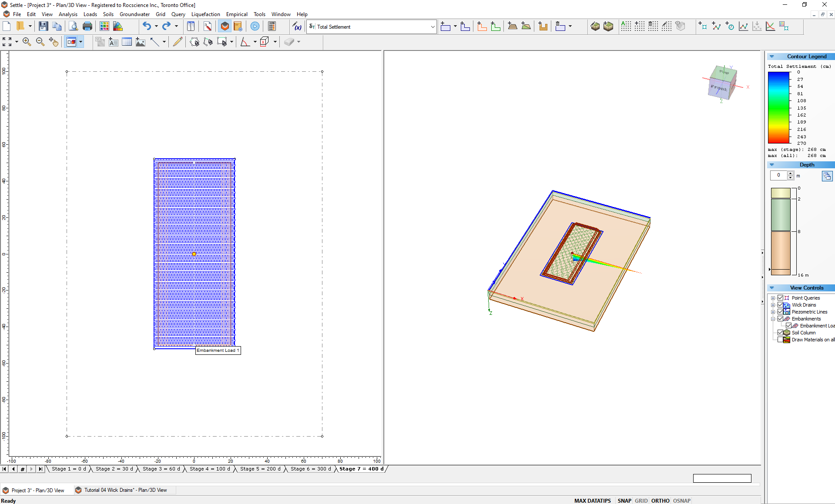Open the Groundwater menu
Image resolution: width=835 pixels, height=504 pixels.
(x=134, y=14)
